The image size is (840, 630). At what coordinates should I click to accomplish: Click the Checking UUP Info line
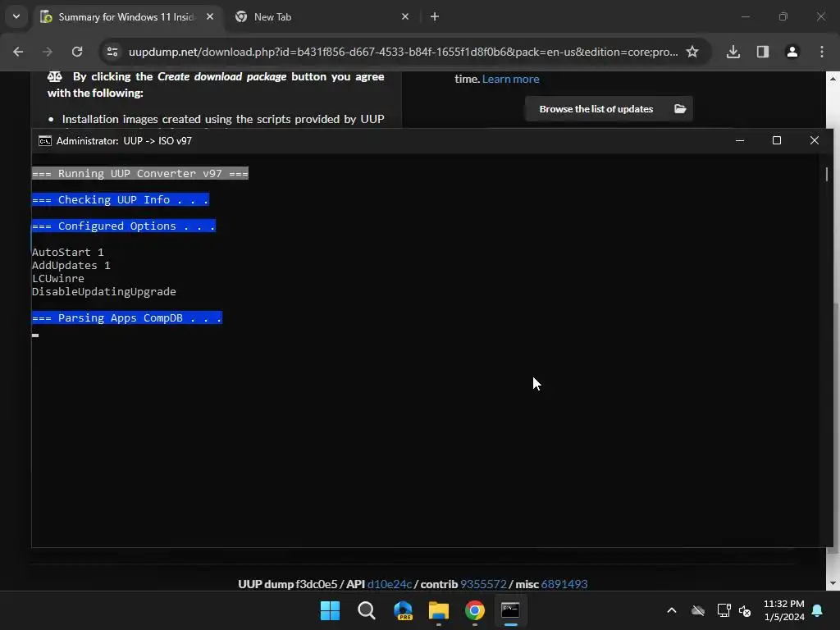point(120,199)
